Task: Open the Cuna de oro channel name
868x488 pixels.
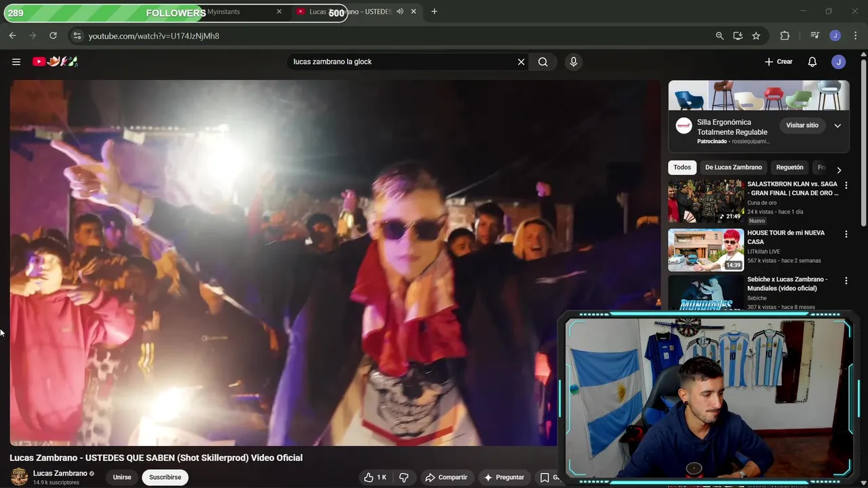Action: click(x=762, y=203)
